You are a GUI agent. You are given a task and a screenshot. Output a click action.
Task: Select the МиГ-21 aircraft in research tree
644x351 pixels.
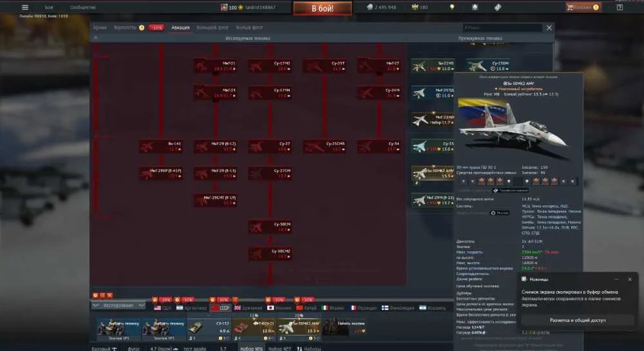(216, 66)
